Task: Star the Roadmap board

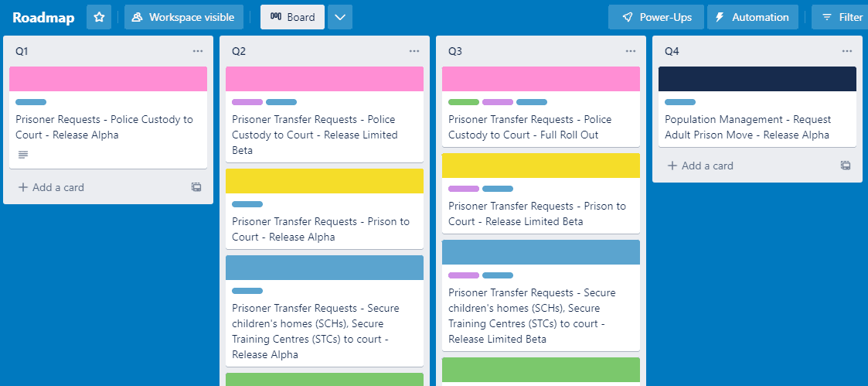Action: coord(99,17)
